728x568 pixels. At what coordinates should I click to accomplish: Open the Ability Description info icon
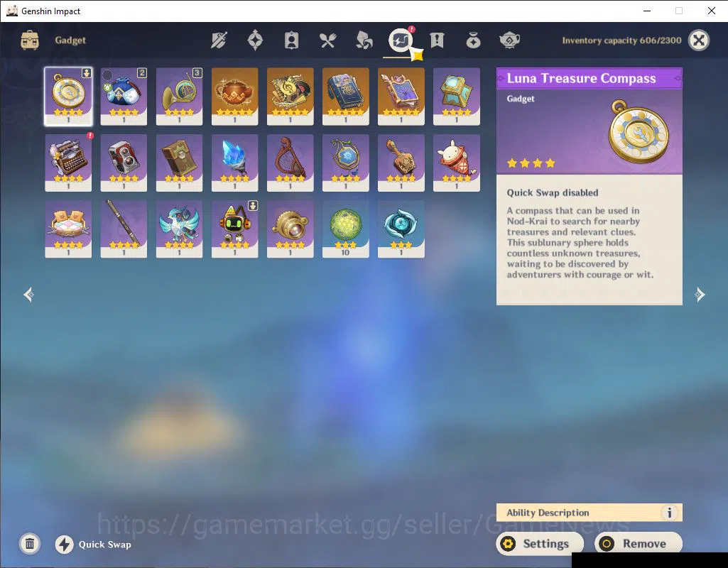(x=669, y=513)
